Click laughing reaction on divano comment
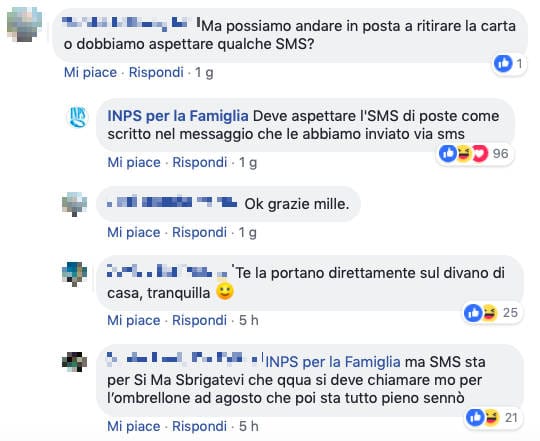540x441 pixels. 489,313
